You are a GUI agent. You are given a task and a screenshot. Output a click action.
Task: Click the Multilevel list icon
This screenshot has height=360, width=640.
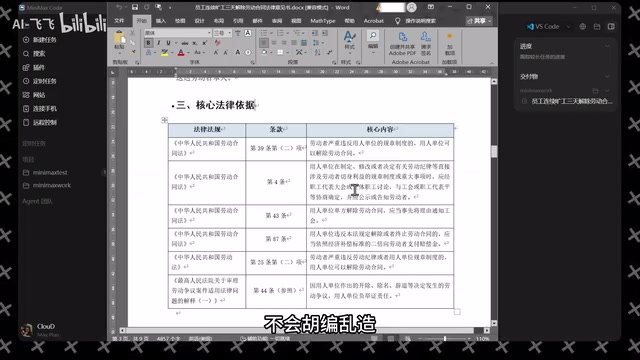(x=298, y=33)
